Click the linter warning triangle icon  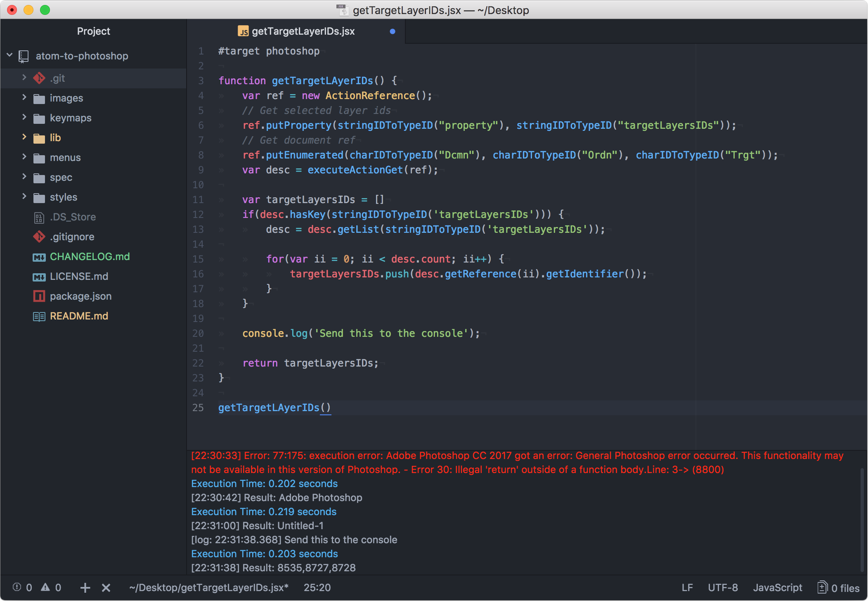(x=45, y=587)
